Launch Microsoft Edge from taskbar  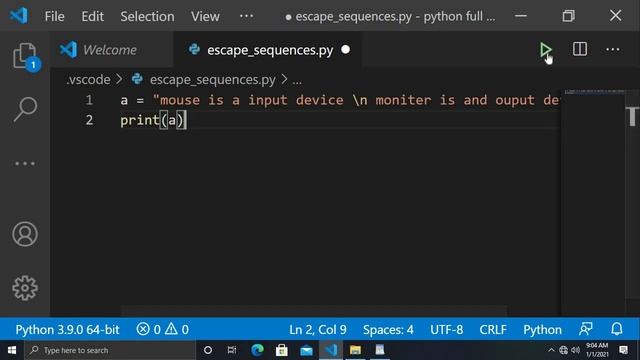(x=257, y=350)
